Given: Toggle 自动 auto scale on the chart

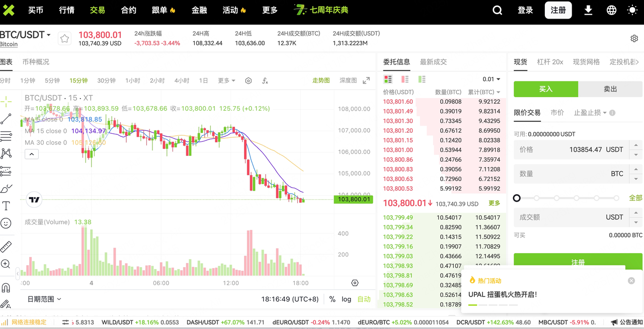Looking at the screenshot, I should pos(364,299).
